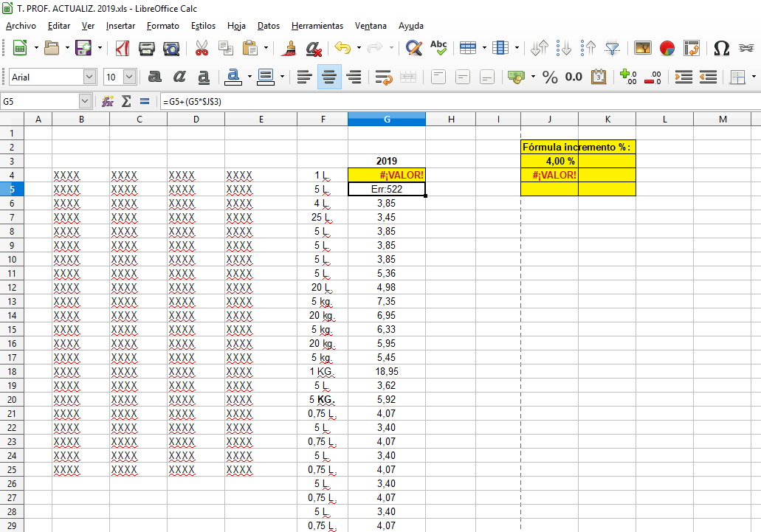Expand the Save options arrow

(100, 48)
